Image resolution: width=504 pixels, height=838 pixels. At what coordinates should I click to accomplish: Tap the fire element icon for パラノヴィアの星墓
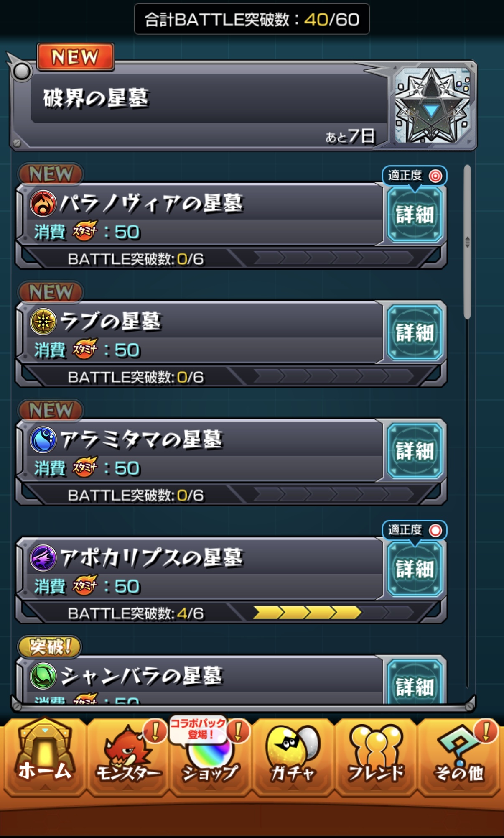(x=43, y=204)
